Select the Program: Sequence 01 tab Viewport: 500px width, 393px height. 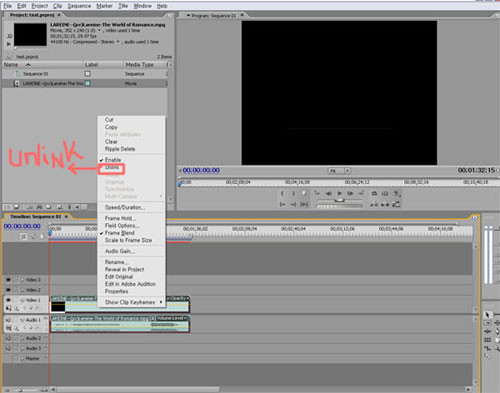click(x=213, y=15)
